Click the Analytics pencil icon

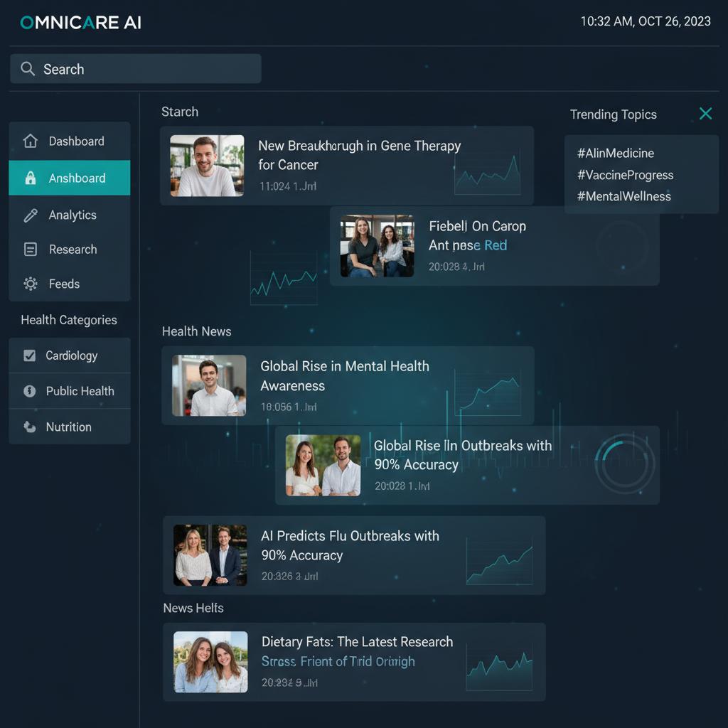pos(31,215)
